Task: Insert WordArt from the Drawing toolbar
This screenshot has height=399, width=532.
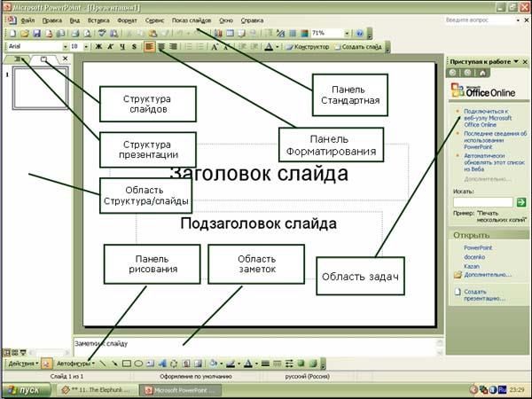Action: click(162, 364)
